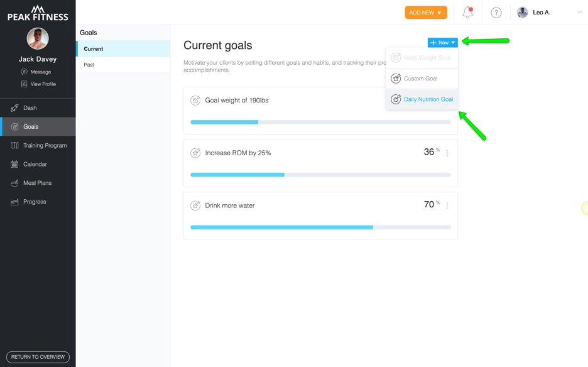Click Jack Davey's profile photo

click(x=38, y=39)
